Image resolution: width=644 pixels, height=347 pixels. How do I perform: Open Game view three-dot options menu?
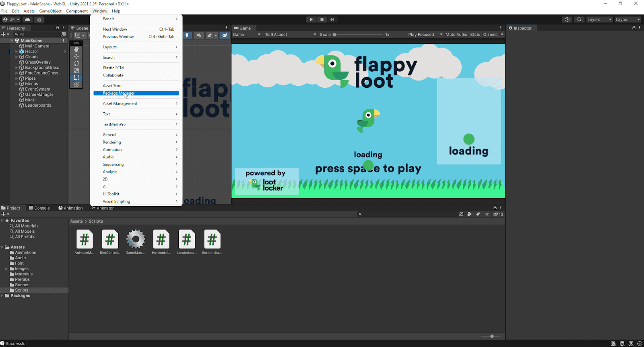[x=501, y=28]
